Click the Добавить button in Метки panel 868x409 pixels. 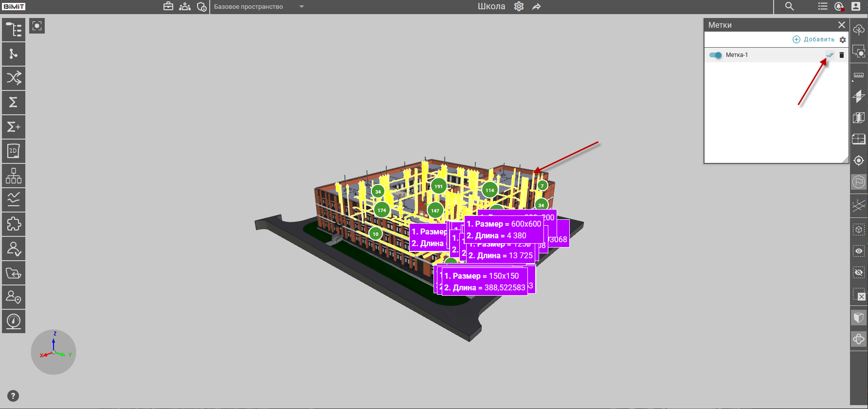click(x=814, y=39)
